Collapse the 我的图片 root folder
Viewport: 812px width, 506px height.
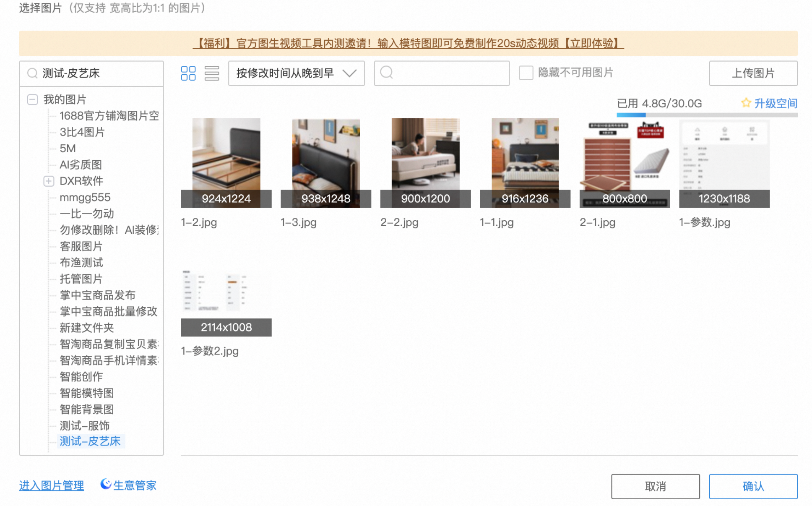[x=32, y=99]
